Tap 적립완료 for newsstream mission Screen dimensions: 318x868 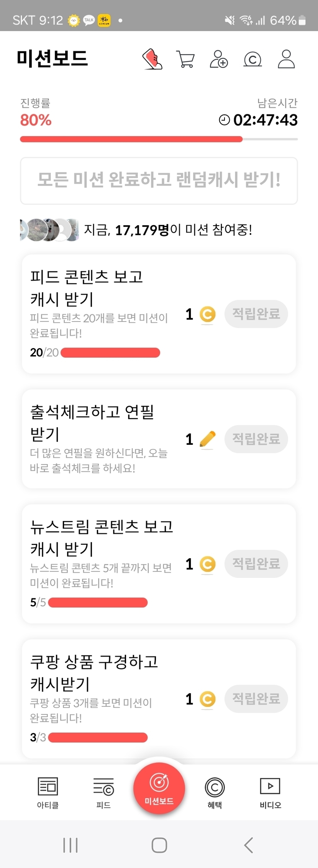tap(256, 564)
